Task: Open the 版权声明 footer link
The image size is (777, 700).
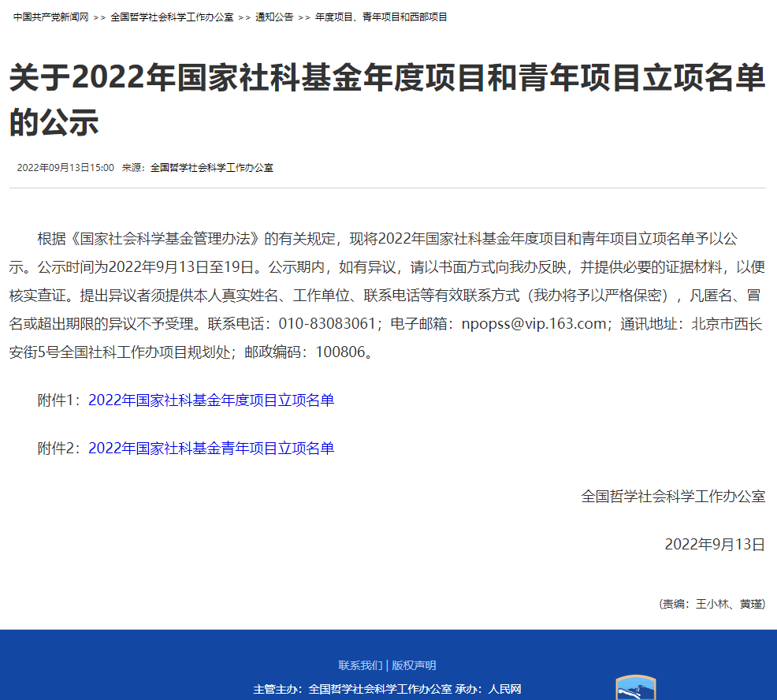Action: pos(414,665)
